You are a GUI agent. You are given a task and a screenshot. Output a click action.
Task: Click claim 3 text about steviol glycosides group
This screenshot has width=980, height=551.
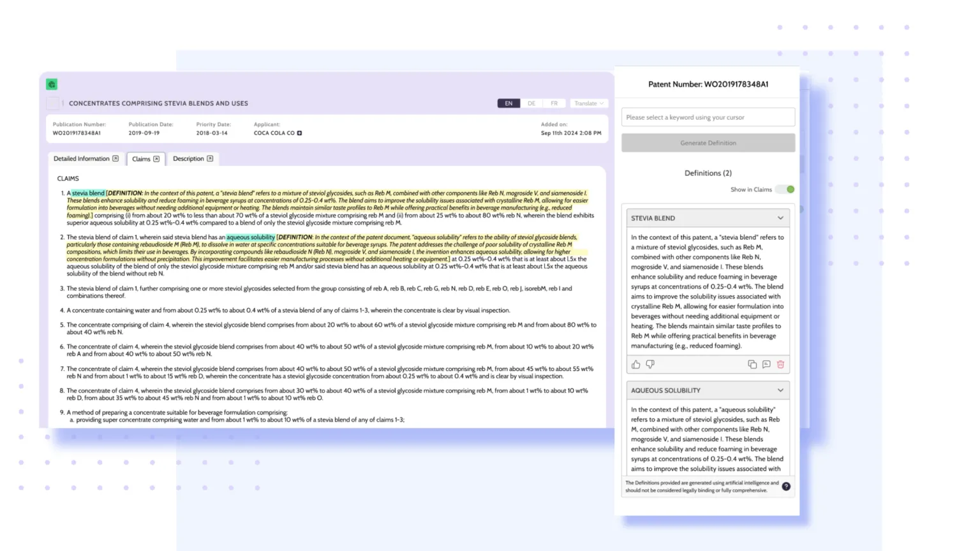click(320, 292)
